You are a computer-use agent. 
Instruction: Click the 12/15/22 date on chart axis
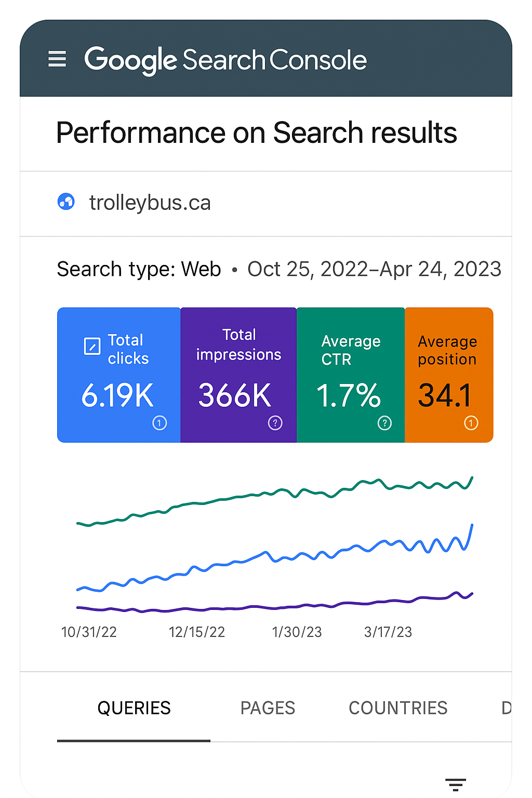click(x=196, y=632)
